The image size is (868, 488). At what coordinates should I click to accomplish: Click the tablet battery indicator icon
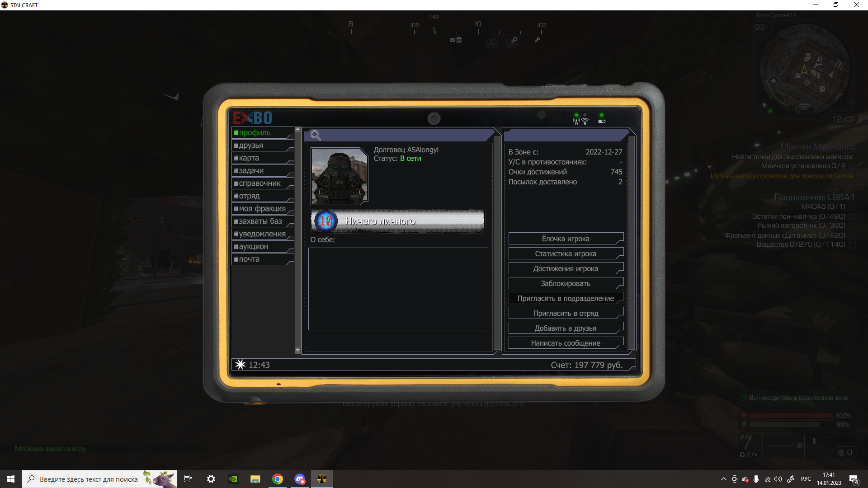point(602,121)
